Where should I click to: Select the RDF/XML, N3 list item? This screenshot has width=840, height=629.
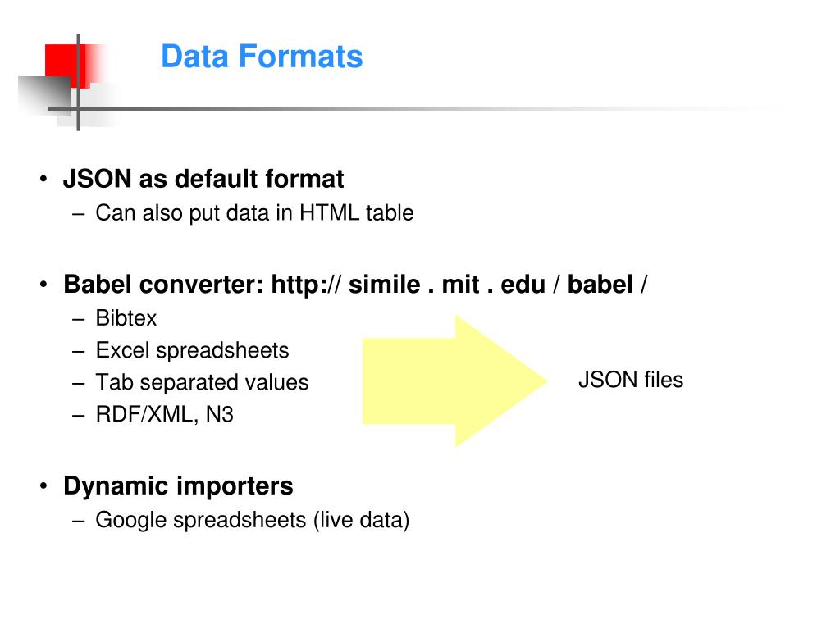tap(164, 415)
